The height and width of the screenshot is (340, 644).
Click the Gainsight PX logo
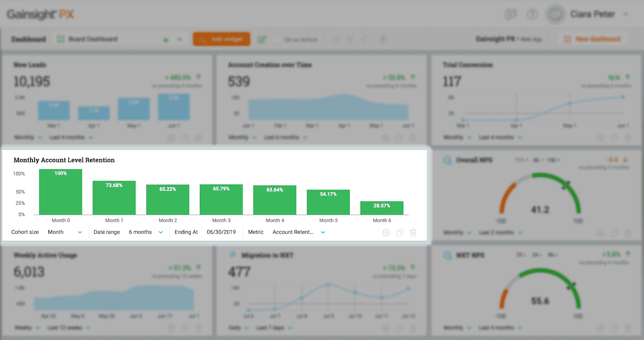tap(40, 15)
